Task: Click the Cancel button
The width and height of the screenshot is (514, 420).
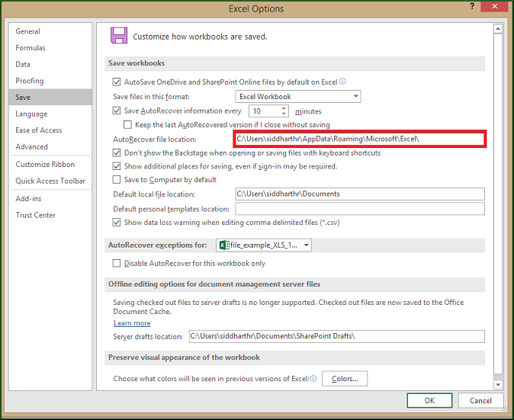Action: pyautogui.click(x=480, y=400)
